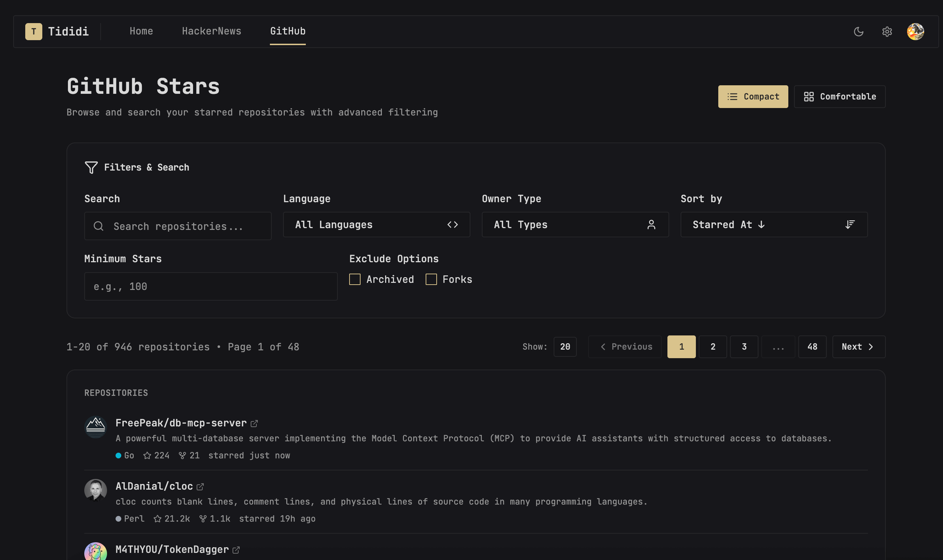Click the Filters & Search funnel icon
The width and height of the screenshot is (943, 560).
[x=91, y=167]
